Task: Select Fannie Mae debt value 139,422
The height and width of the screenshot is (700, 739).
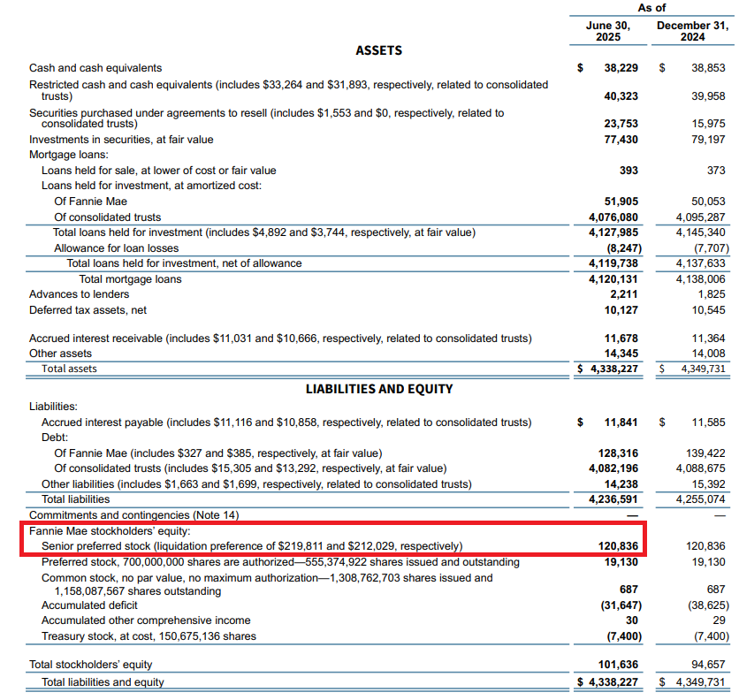Action: coord(705,453)
